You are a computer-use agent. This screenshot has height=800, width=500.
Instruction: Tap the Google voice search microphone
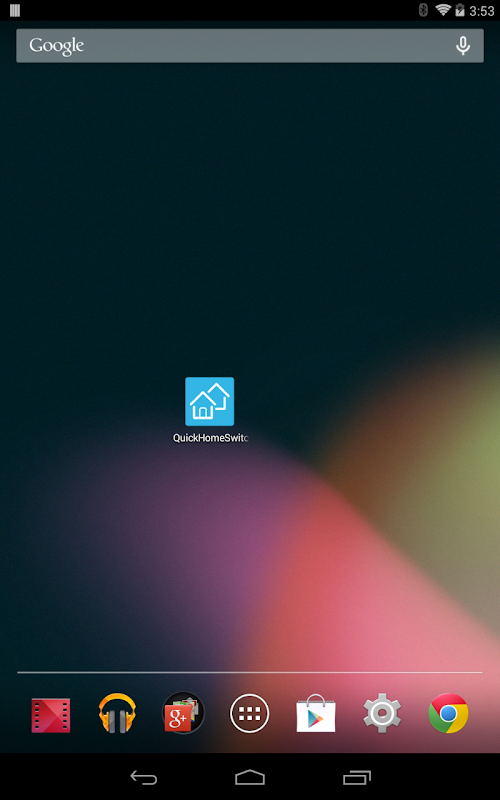(462, 45)
